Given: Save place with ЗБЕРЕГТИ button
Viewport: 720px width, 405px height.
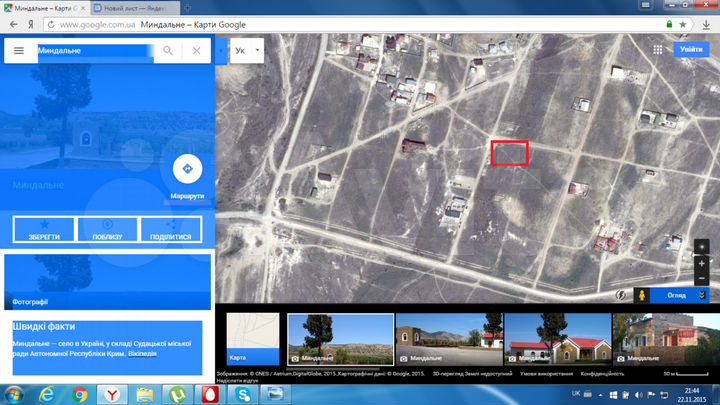Looking at the screenshot, I should pos(44,229).
